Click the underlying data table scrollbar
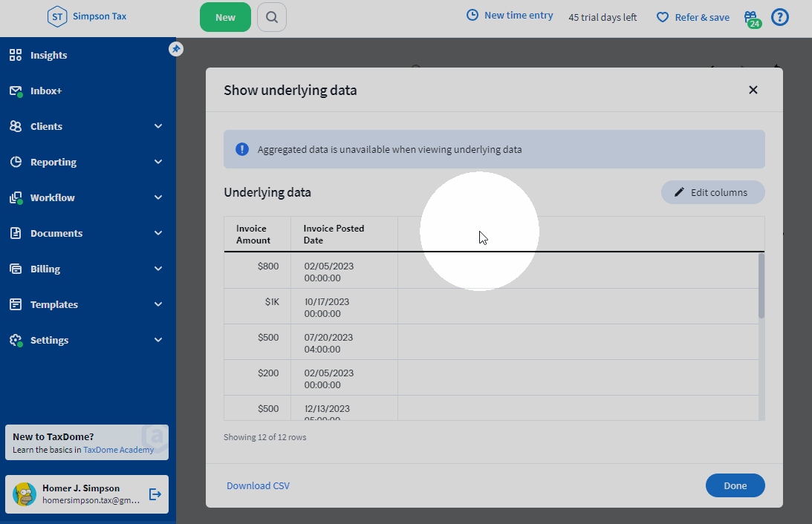The height and width of the screenshot is (524, 812). tap(761, 286)
